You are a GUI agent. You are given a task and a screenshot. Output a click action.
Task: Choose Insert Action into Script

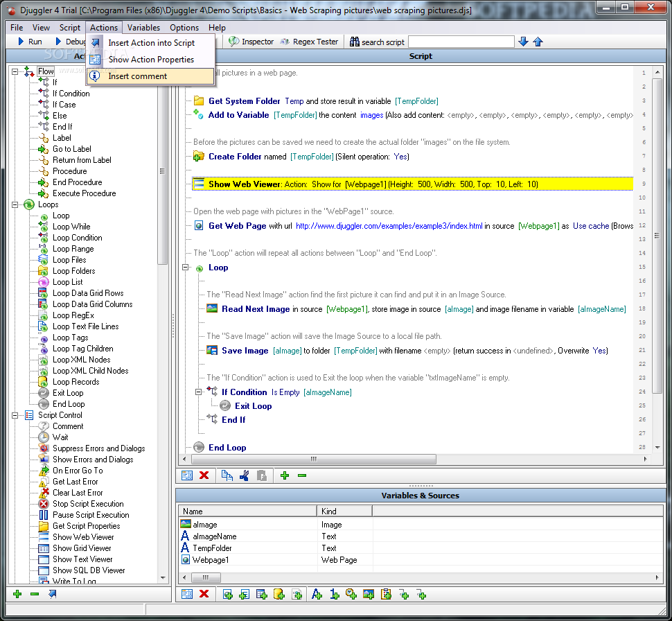(150, 43)
